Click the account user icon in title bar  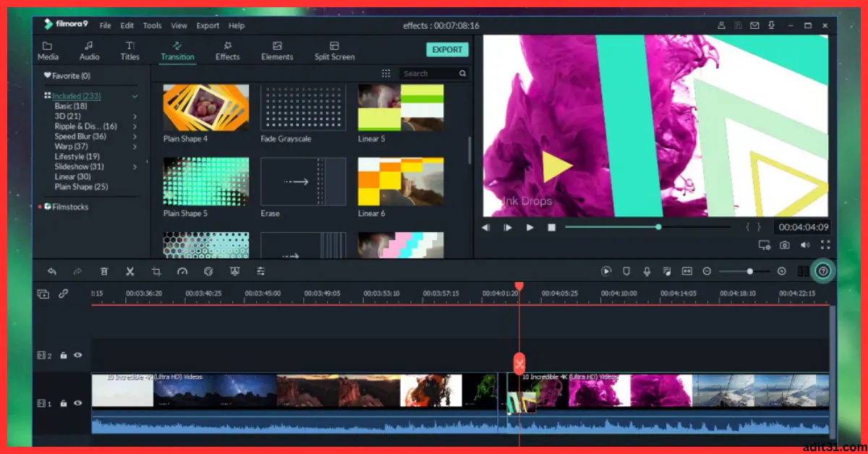(x=721, y=25)
